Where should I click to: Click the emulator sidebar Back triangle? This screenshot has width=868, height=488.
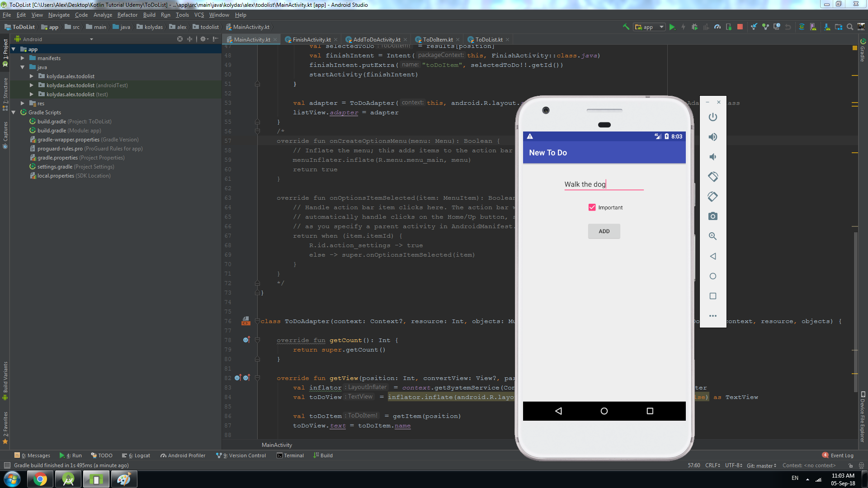[x=713, y=256]
